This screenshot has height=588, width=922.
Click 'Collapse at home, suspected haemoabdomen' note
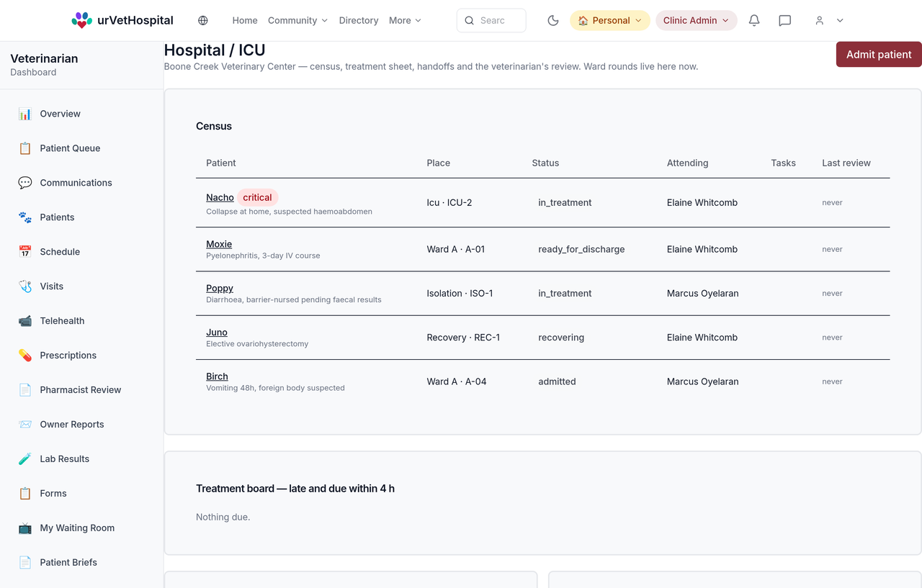click(x=289, y=212)
